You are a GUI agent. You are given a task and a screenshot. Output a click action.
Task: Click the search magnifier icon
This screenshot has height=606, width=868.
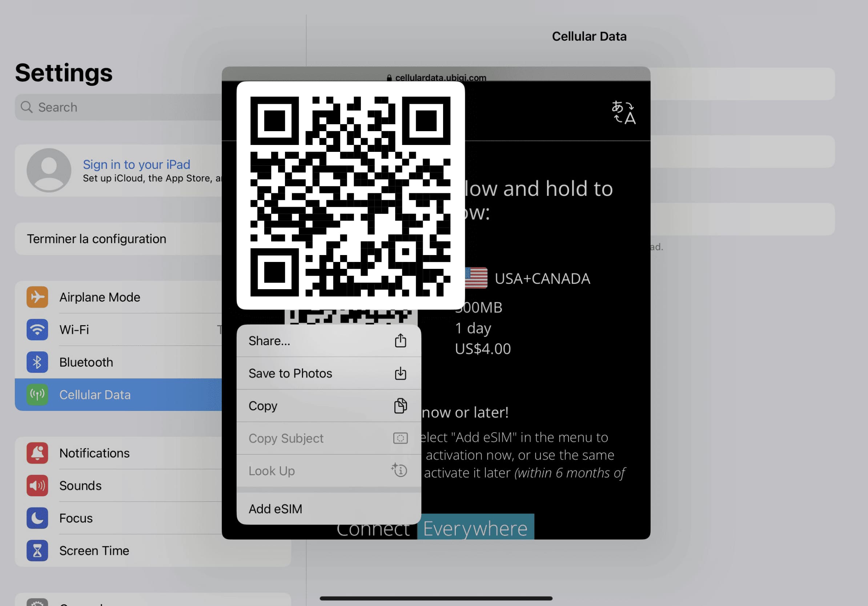27,107
